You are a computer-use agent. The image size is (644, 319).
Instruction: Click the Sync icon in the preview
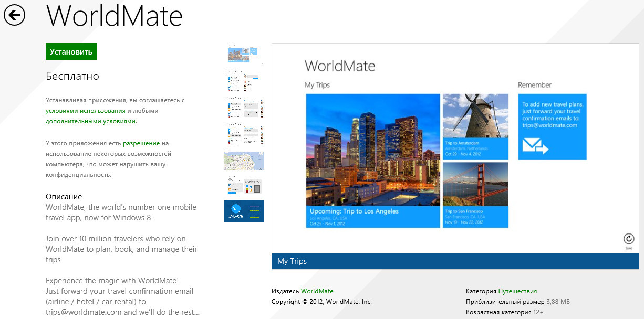628,239
